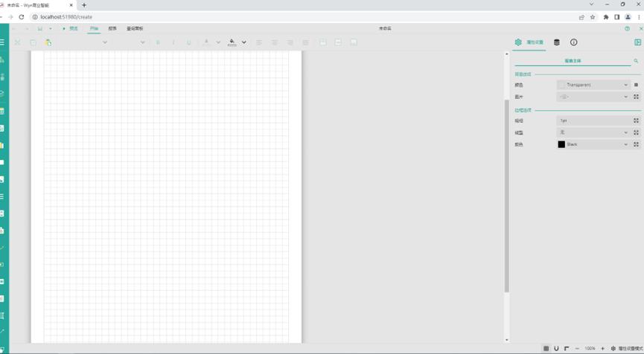Image resolution: width=644 pixels, height=354 pixels.
Task: Apply the fill color bucket tool
Action: pos(232,42)
